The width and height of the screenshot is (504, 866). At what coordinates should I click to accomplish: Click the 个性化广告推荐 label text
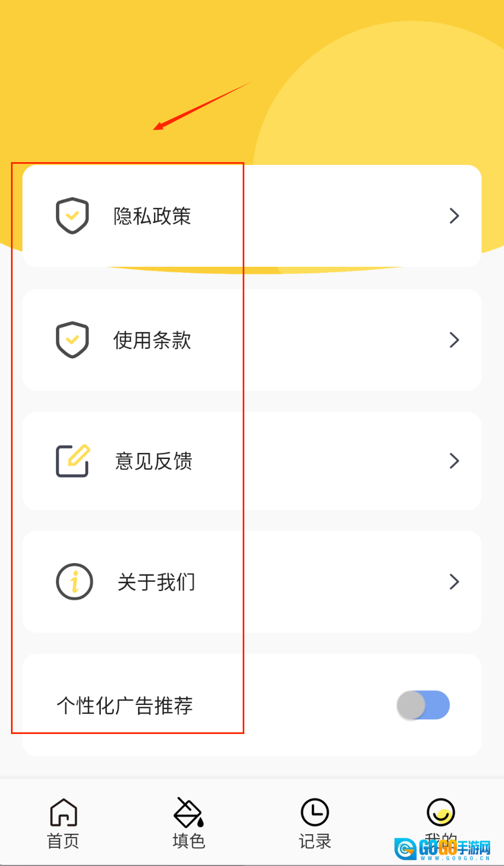click(x=125, y=706)
